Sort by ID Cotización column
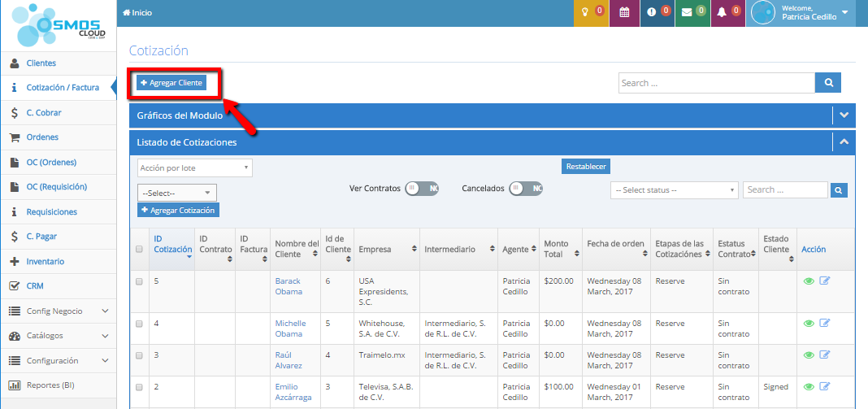 click(x=172, y=249)
